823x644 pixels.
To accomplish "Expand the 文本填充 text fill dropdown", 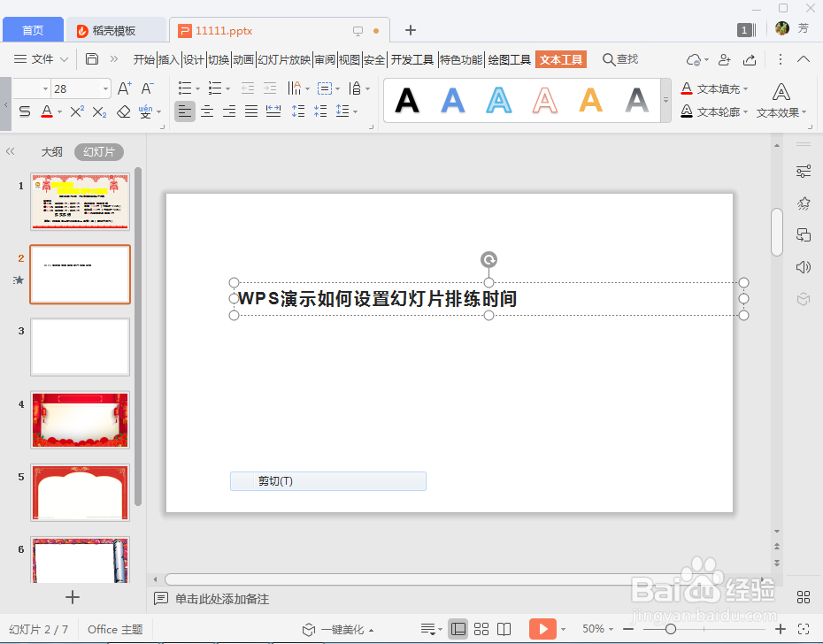I will pos(746,88).
